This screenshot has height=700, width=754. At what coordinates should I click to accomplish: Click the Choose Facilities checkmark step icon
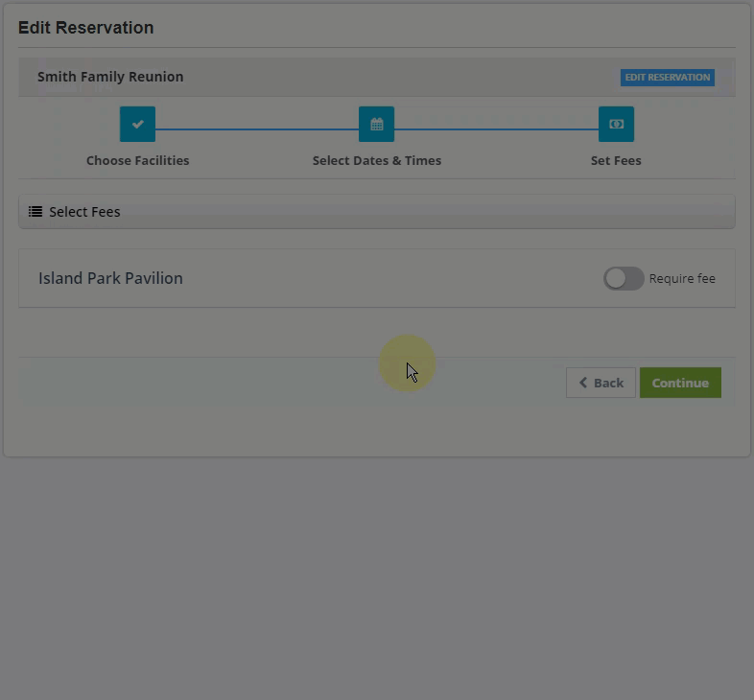[137, 124]
